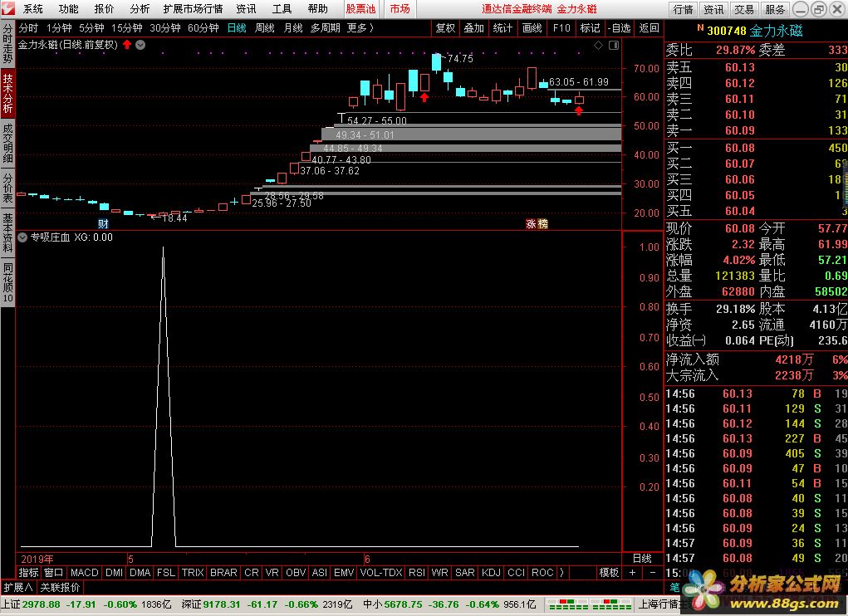Open the 分时走势 side tab
Viewport: 848px width, 616px height.
[7, 43]
